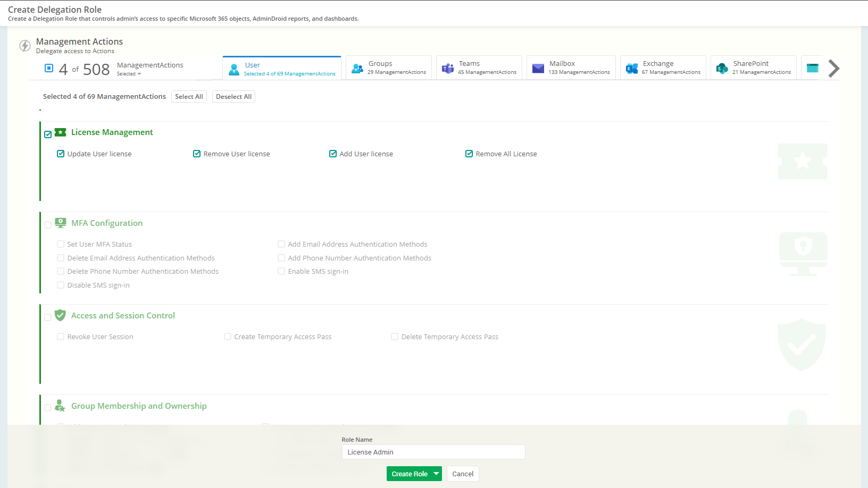Uncheck Remove User license
Screen dimensions: 868x488
click(x=197, y=154)
